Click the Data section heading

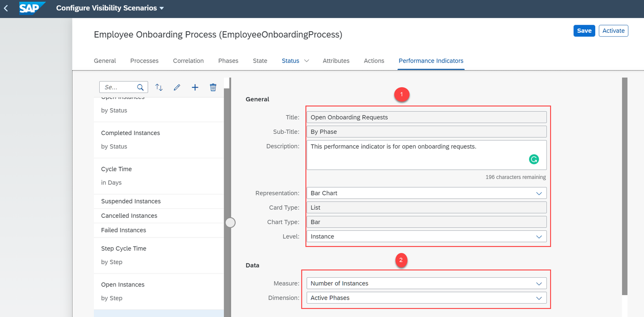pyautogui.click(x=253, y=265)
